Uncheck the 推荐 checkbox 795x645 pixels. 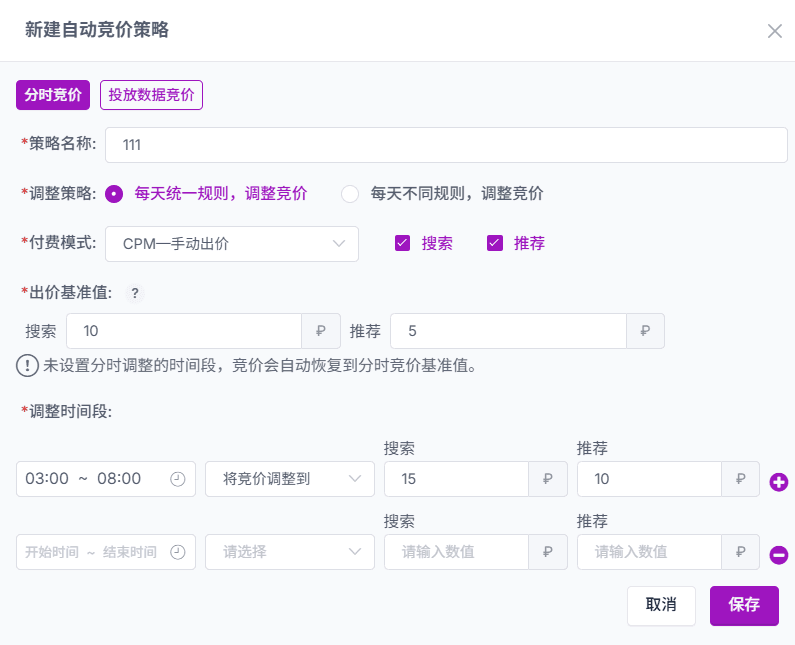point(495,243)
